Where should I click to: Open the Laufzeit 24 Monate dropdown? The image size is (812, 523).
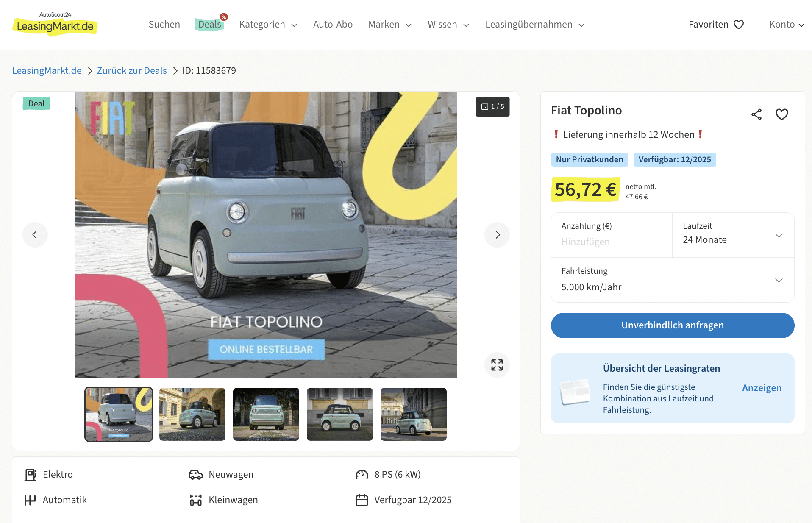(x=733, y=235)
